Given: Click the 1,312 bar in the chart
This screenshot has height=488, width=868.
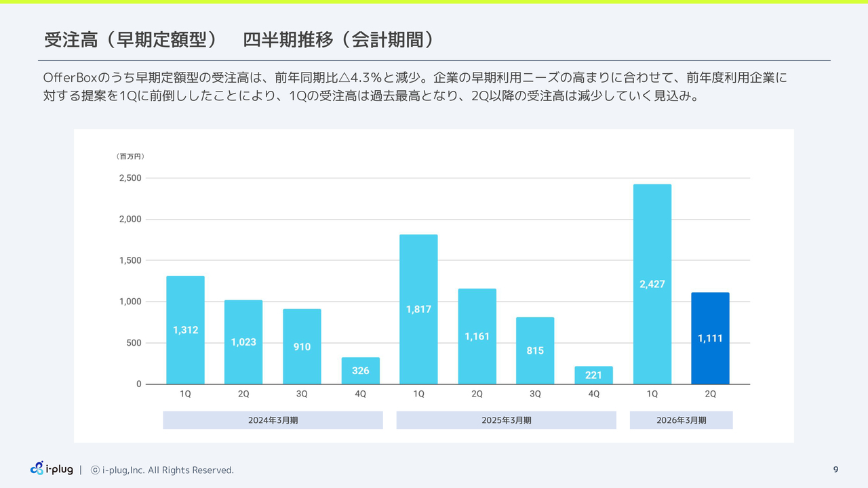Looking at the screenshot, I should (185, 330).
